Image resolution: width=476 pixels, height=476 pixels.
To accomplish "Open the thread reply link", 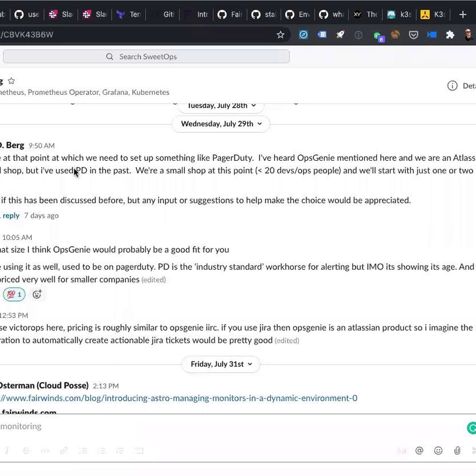I will tap(11, 216).
